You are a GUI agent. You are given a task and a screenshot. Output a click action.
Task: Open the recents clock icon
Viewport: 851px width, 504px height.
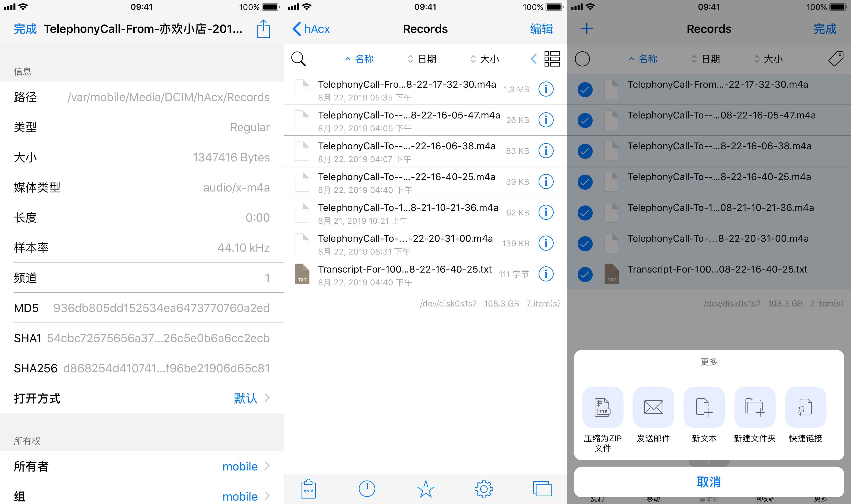pos(367,489)
